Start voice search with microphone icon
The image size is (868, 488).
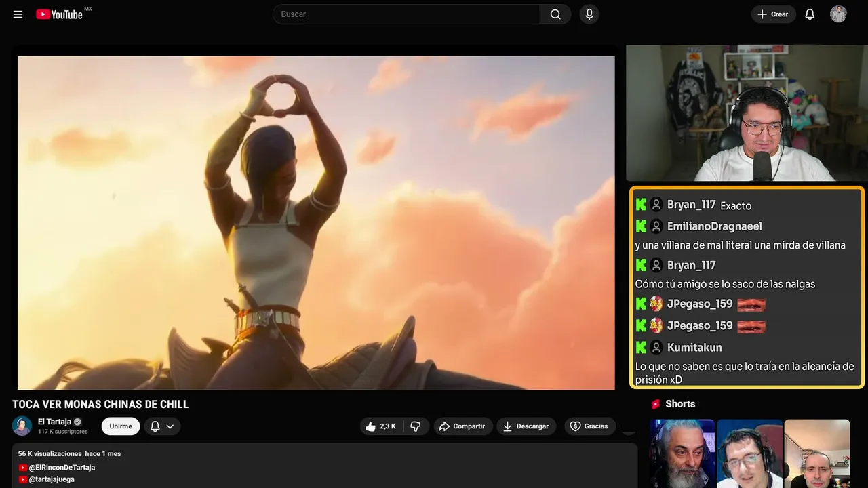[589, 14]
